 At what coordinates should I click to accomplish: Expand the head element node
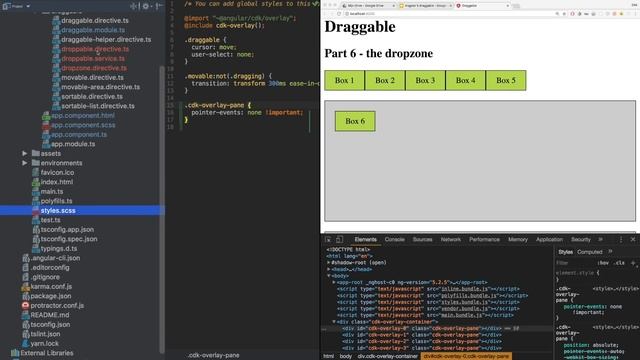click(x=329, y=269)
